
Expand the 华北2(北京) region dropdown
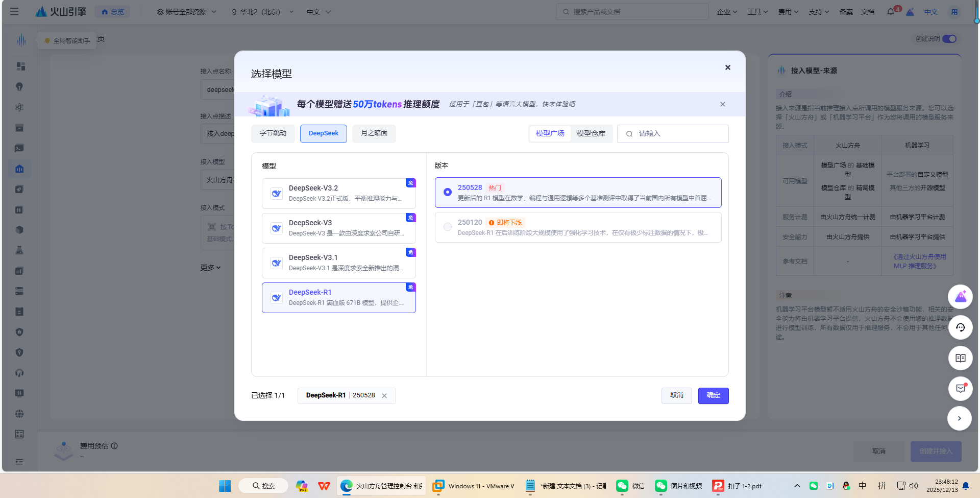261,11
